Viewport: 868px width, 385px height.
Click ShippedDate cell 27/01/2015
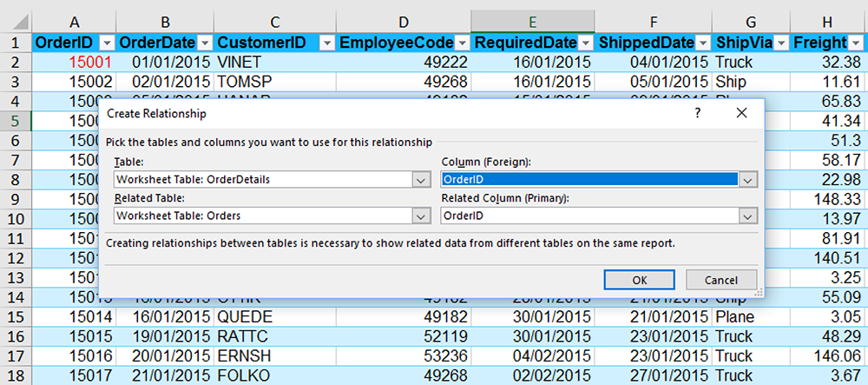tap(654, 375)
